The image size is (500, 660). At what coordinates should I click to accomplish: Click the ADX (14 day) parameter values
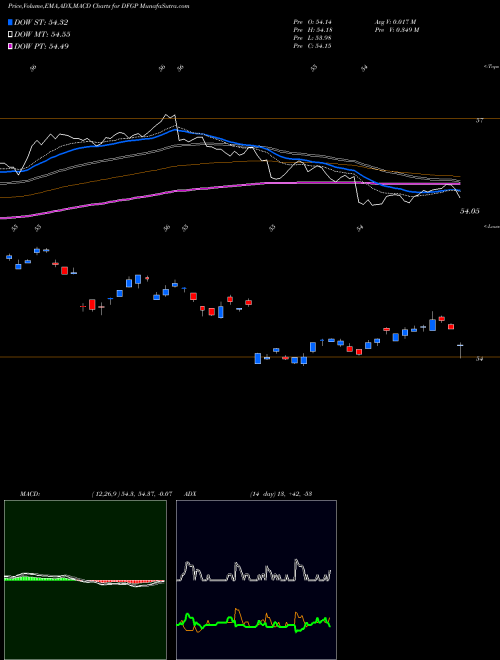tap(280, 494)
